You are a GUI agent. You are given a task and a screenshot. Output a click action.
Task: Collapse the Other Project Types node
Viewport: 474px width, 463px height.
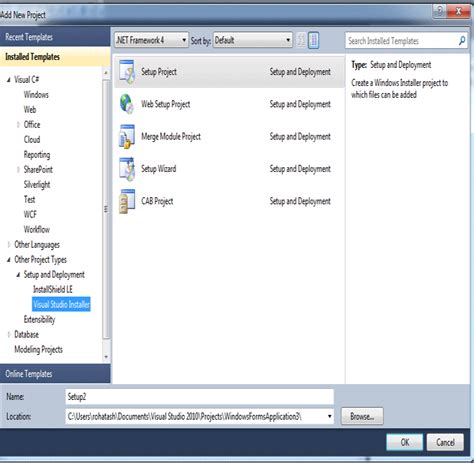pos(9,260)
